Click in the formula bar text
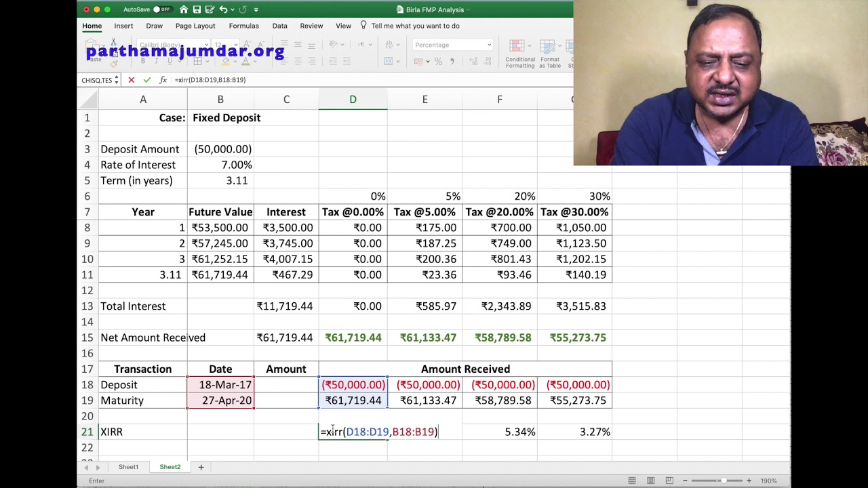This screenshot has height=488, width=868. pos(210,80)
